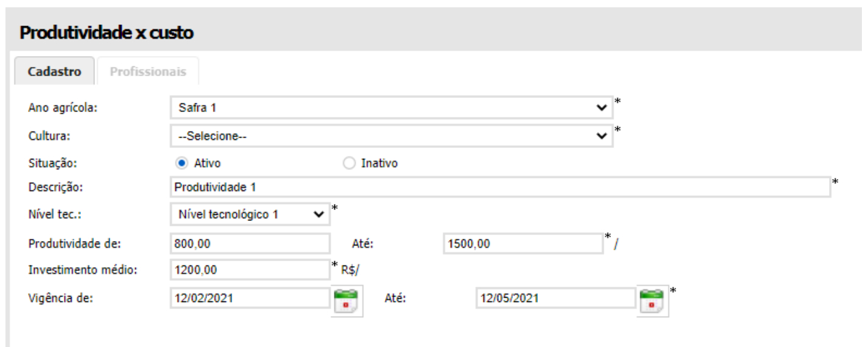Click into the Descrição text field
The height and width of the screenshot is (347, 868).
click(x=499, y=187)
